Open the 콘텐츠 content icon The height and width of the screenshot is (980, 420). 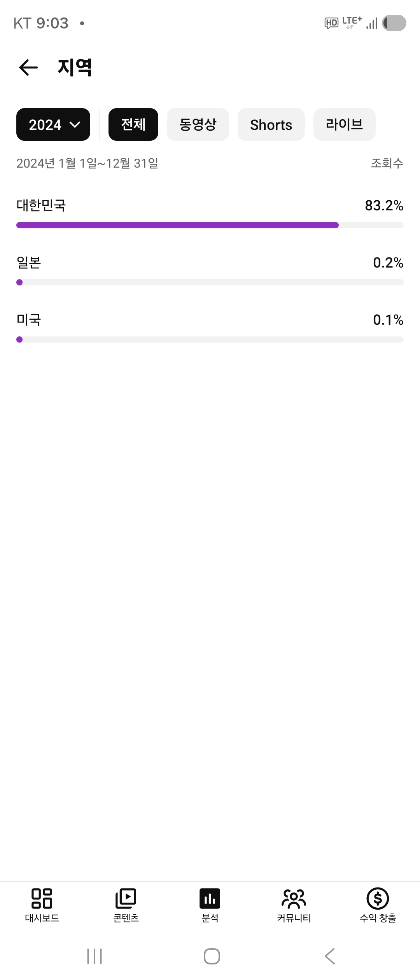click(x=126, y=898)
